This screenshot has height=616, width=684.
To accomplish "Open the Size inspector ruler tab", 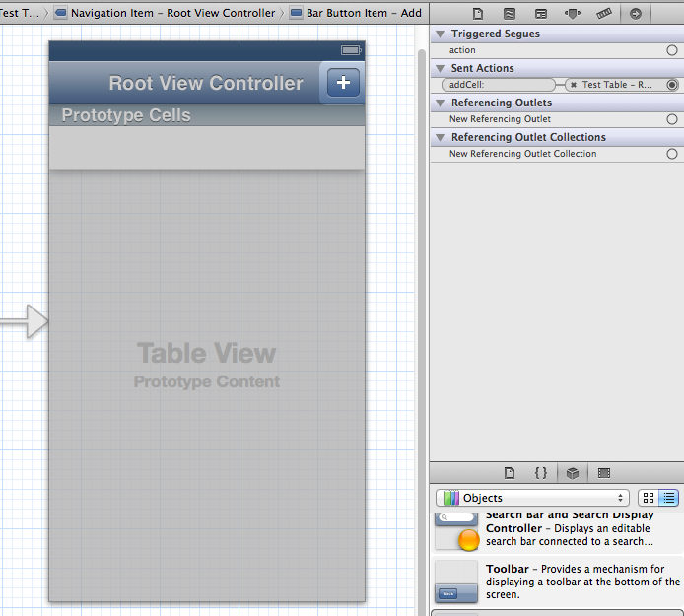I will (x=604, y=14).
